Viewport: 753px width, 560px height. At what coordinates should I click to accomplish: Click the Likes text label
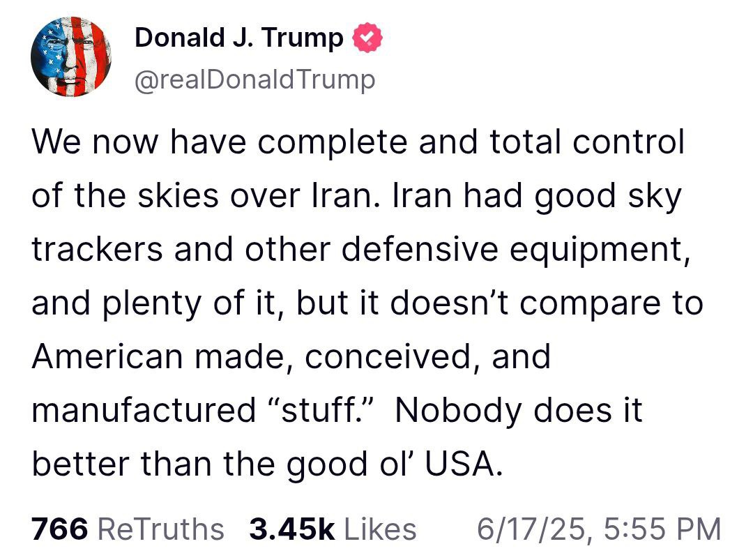(x=380, y=529)
